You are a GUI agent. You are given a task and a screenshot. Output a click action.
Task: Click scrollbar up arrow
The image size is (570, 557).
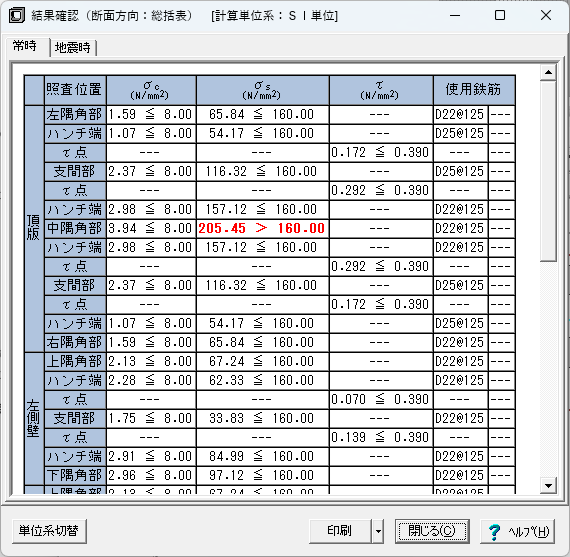click(548, 73)
